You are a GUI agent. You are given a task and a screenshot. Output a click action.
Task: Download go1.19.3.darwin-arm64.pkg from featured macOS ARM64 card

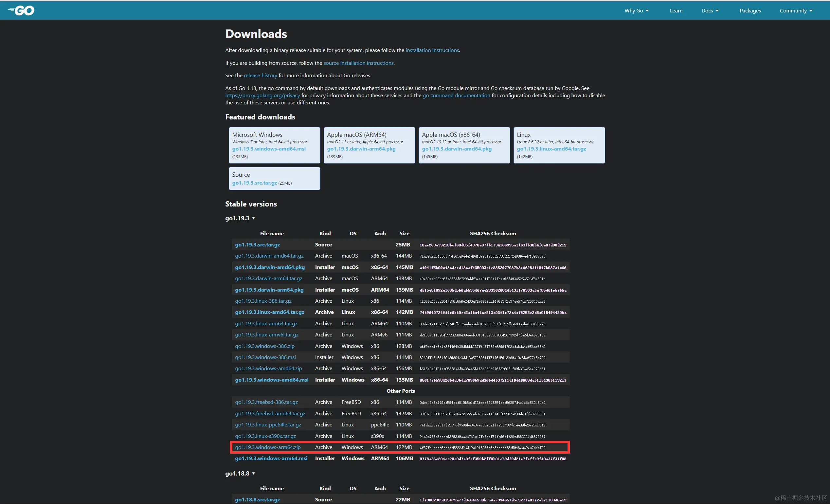coord(361,149)
